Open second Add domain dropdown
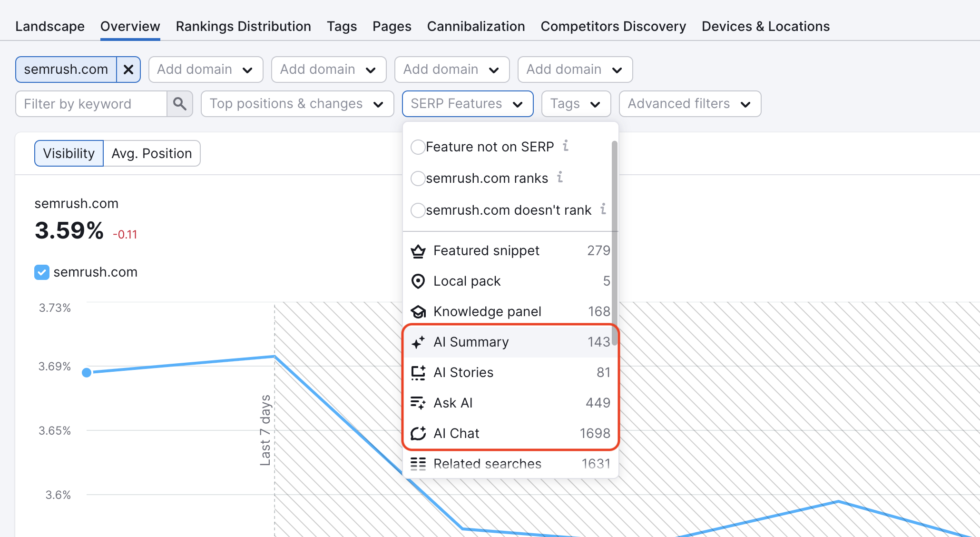The image size is (980, 537). coord(329,70)
